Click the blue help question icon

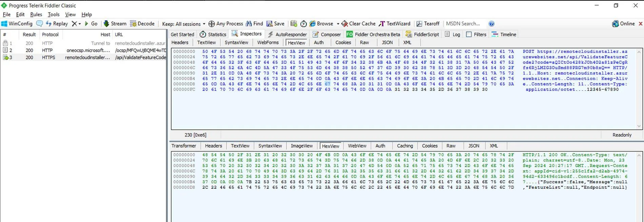pyautogui.click(x=491, y=23)
